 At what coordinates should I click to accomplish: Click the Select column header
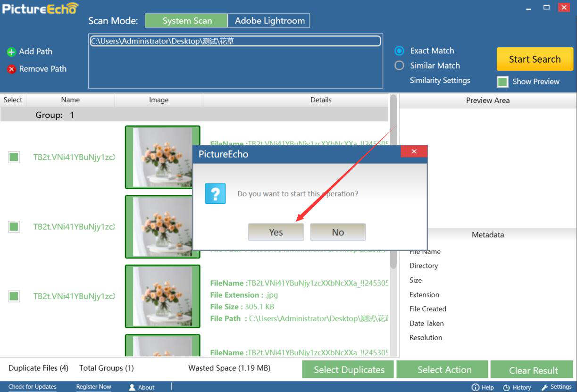click(13, 100)
